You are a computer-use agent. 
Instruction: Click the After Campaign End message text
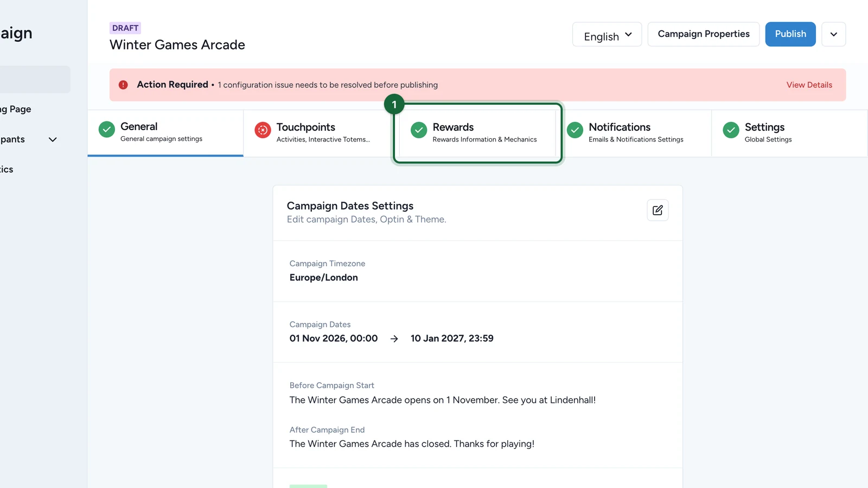(412, 444)
